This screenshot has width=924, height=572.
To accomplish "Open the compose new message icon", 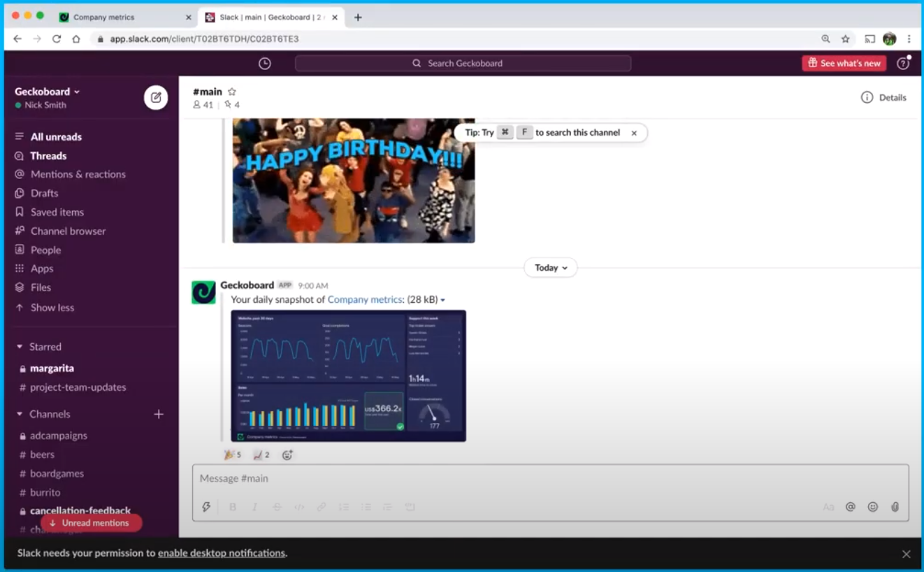I will [156, 97].
